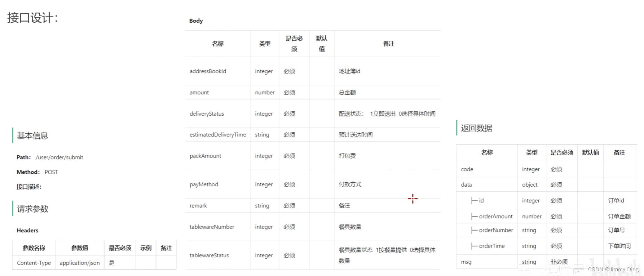Select the deliveryStatus parameter name
Image resolution: width=644 pixels, height=276 pixels.
coord(207,113)
